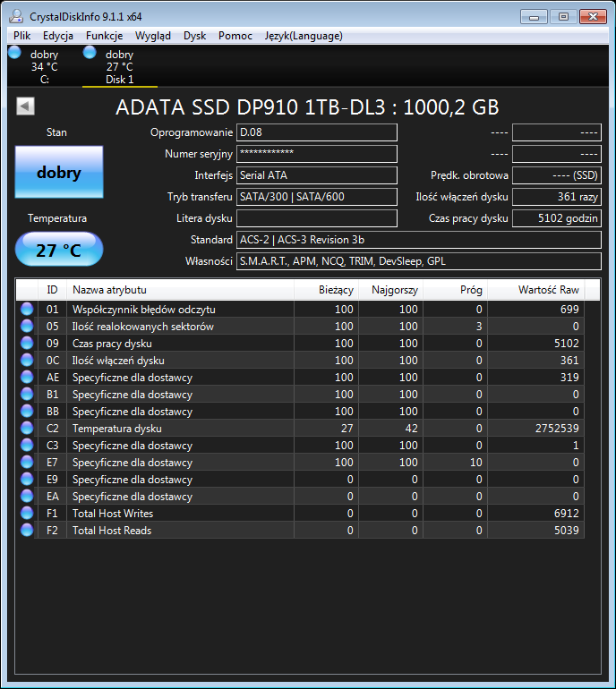Image resolution: width=616 pixels, height=689 pixels.
Task: Click the 'Nazwa atrybutu' column header
Action: pyautogui.click(x=179, y=290)
